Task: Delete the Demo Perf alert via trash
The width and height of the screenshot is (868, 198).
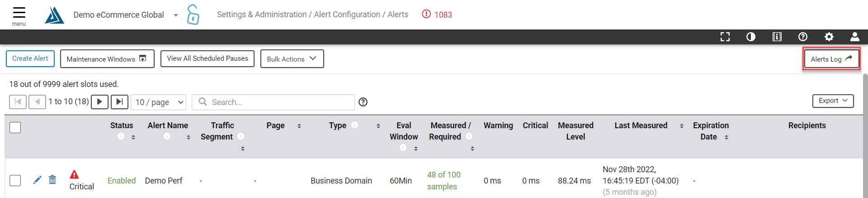Action: click(x=52, y=180)
